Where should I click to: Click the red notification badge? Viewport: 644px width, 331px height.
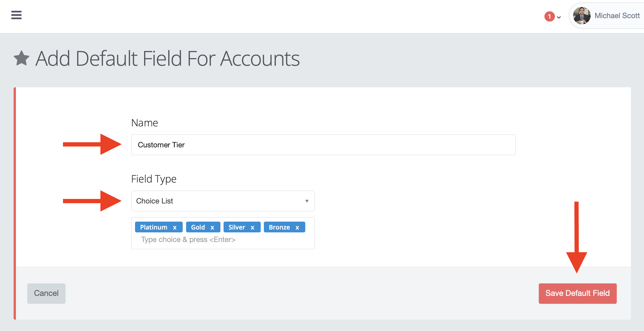[x=549, y=16]
